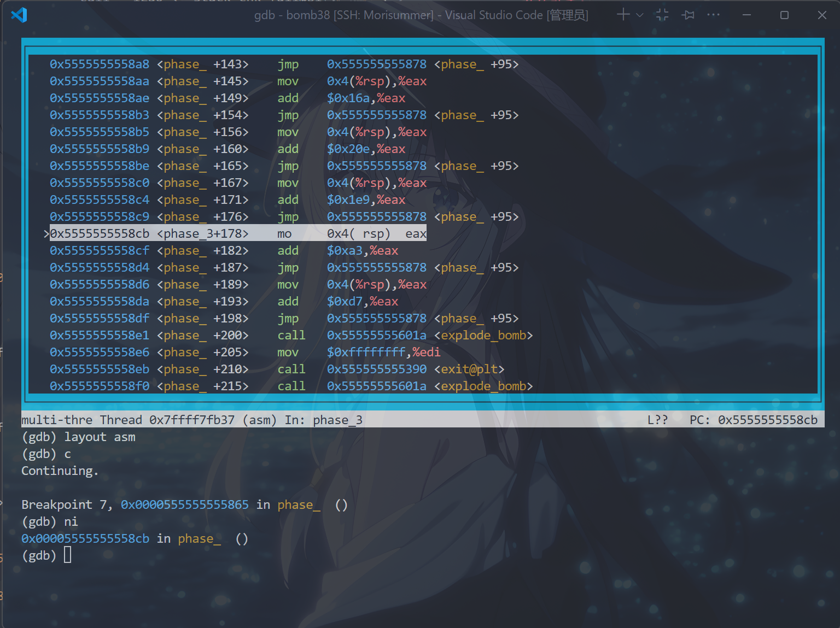Click the PC value in status line
This screenshot has height=628, width=840.
(x=767, y=420)
